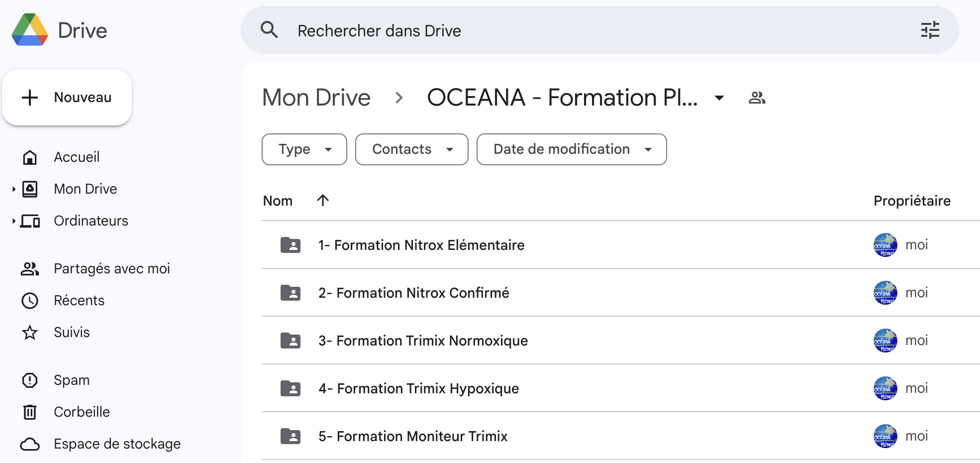This screenshot has width=980, height=463.
Task: Click the Rechercher dans Drive search field
Action: (x=599, y=30)
